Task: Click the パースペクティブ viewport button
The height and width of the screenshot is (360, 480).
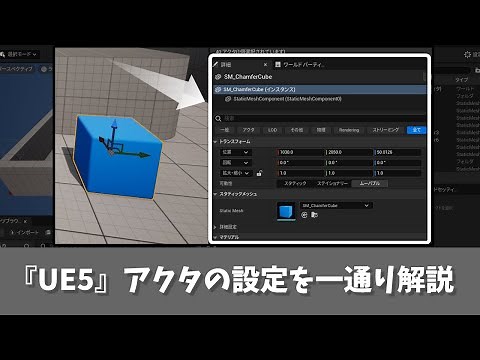Action: (17, 69)
